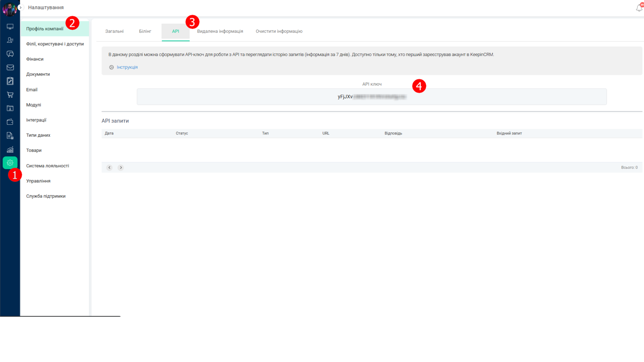Screen dimensions: 644x362
Task: Open the wallet finance icon in sidebar
Action: click(10, 122)
